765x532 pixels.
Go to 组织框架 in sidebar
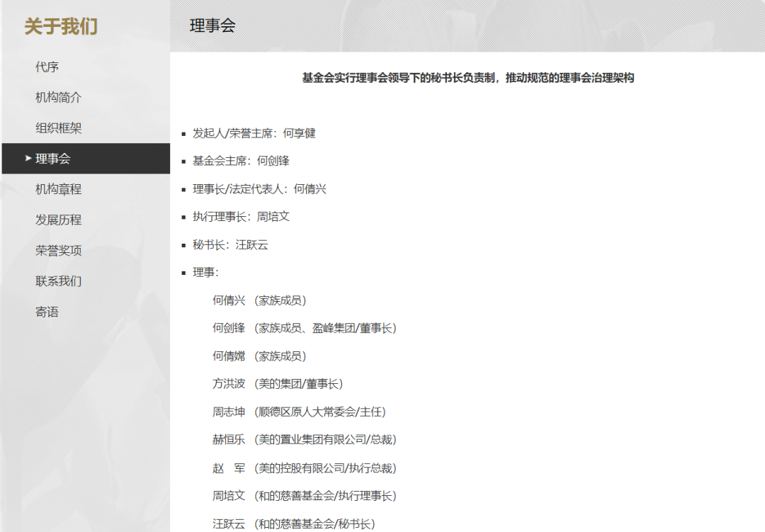58,128
